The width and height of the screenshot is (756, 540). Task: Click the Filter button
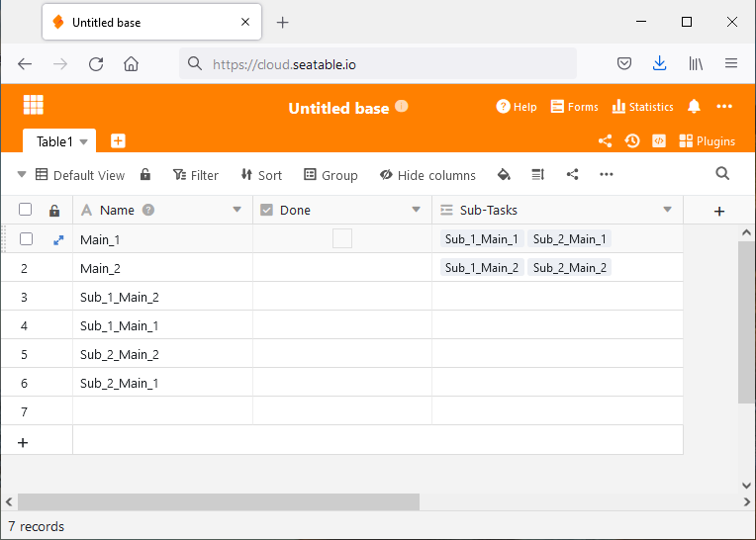tap(195, 175)
